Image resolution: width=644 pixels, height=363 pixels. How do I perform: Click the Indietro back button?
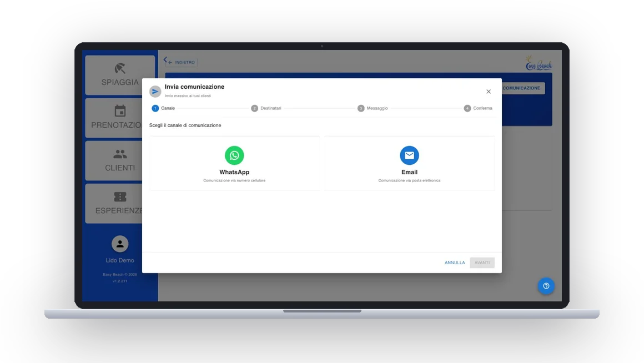[x=182, y=62]
